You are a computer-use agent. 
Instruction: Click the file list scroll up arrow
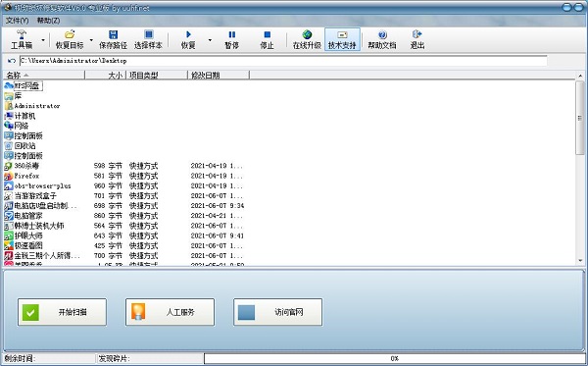pos(580,76)
